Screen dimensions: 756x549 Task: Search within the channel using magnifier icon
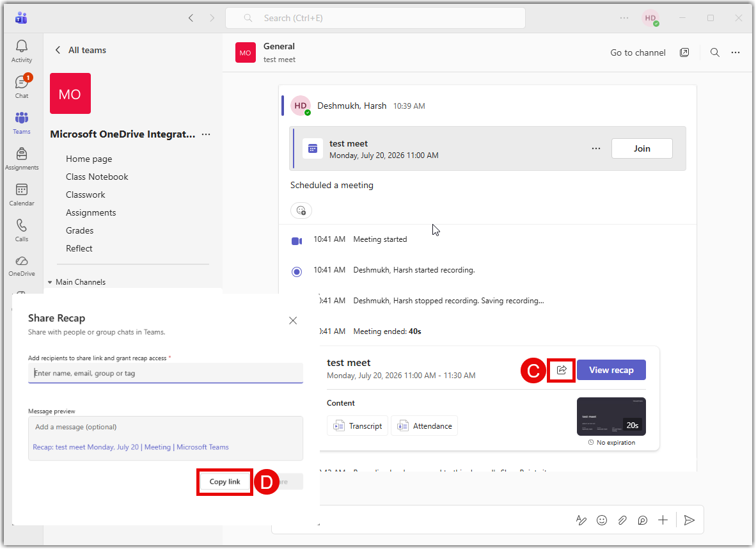pos(715,52)
